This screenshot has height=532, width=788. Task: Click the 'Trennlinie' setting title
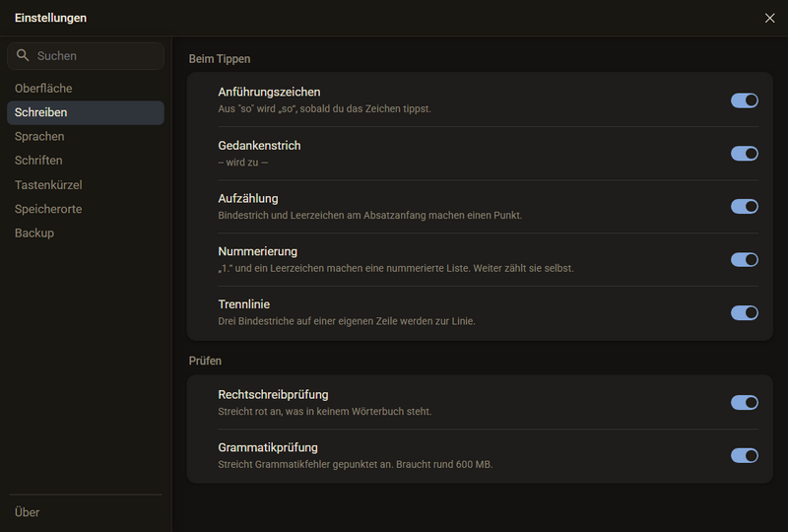[x=243, y=304]
